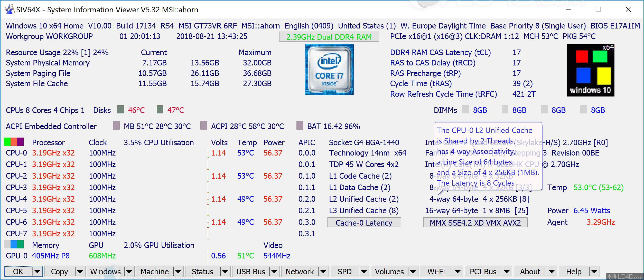Viewport: 644px width, 280px height.
Task: Click the square indicator next to ACPI 28°C
Action: point(204,125)
